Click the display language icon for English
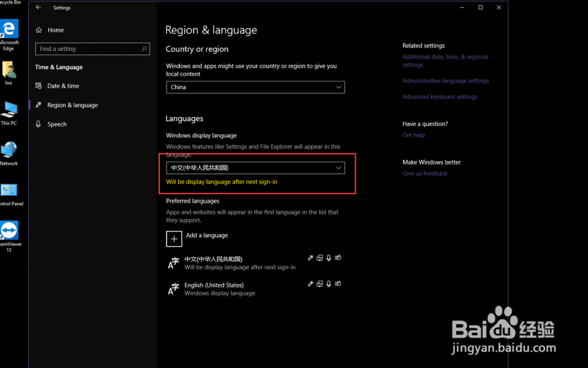588x368 pixels. pyautogui.click(x=310, y=284)
